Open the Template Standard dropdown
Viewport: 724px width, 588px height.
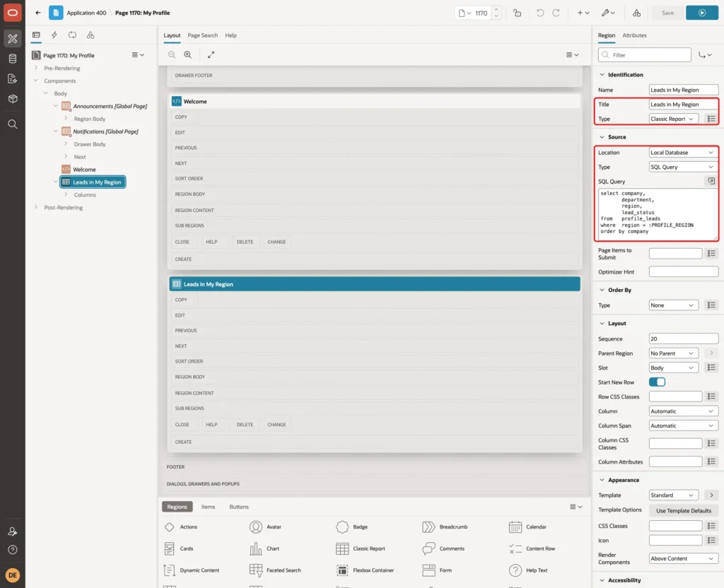[x=673, y=495]
